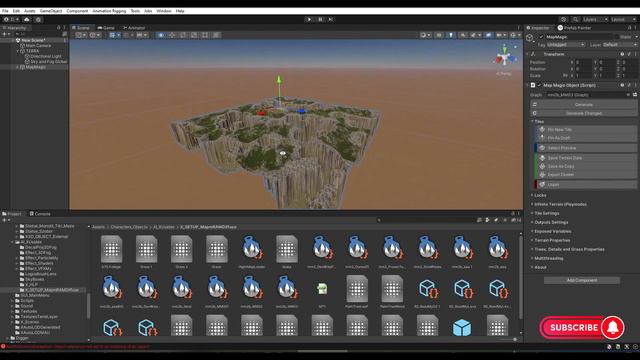Select the STS Foliage asset
The height and width of the screenshot is (360, 640).
[111, 252]
